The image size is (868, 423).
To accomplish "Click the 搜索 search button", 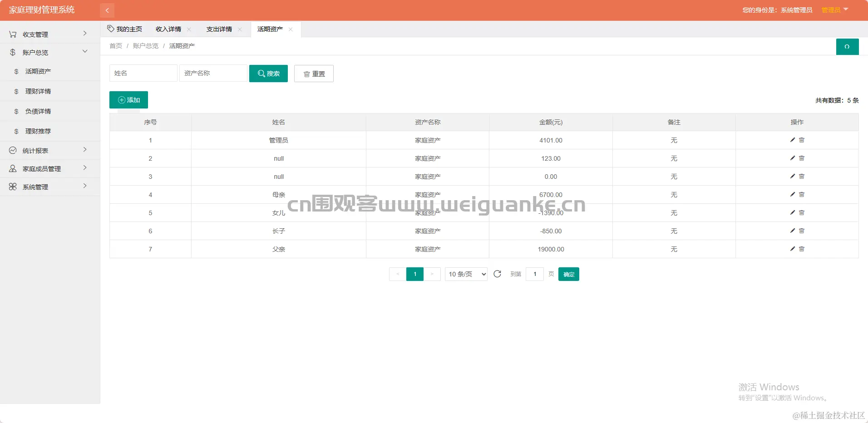I will [268, 74].
